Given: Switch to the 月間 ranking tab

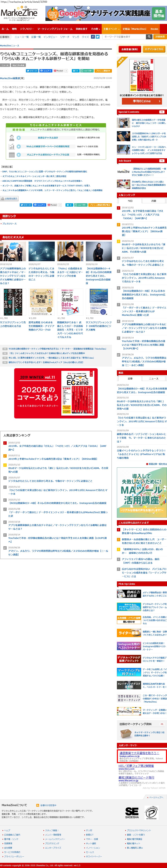Looking at the screenshot, I should [154, 201].
